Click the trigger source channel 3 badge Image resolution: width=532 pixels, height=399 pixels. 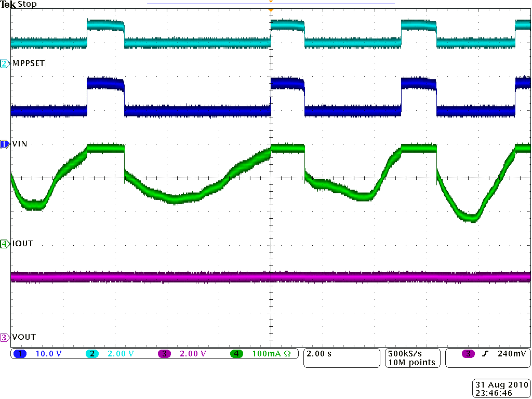(468, 354)
